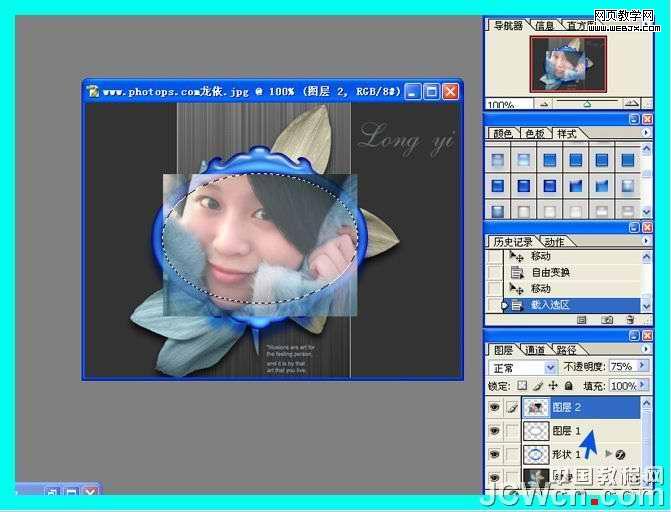Apply the first style in the third row
The image size is (671, 512).
click(x=497, y=211)
